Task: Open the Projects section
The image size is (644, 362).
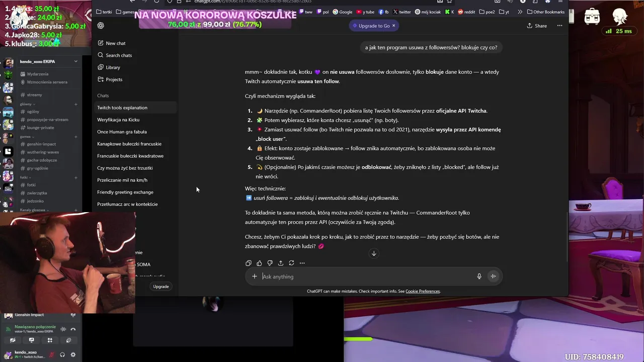Action: tap(110, 79)
